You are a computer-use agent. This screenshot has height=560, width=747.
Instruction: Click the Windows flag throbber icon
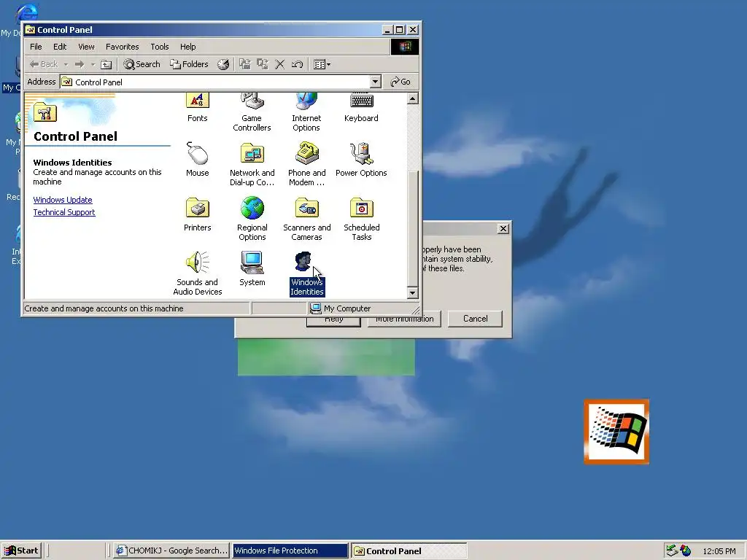[x=404, y=47]
